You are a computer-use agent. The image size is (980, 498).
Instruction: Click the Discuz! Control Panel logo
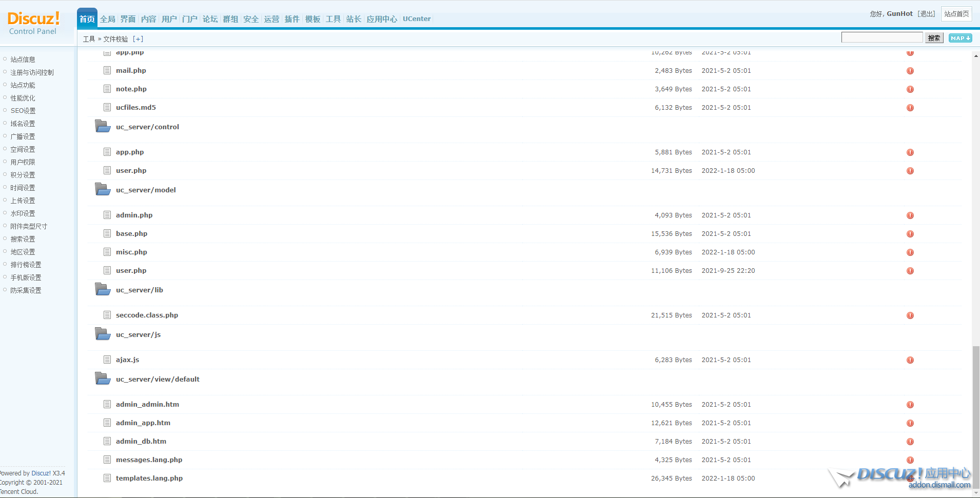pos(33,23)
